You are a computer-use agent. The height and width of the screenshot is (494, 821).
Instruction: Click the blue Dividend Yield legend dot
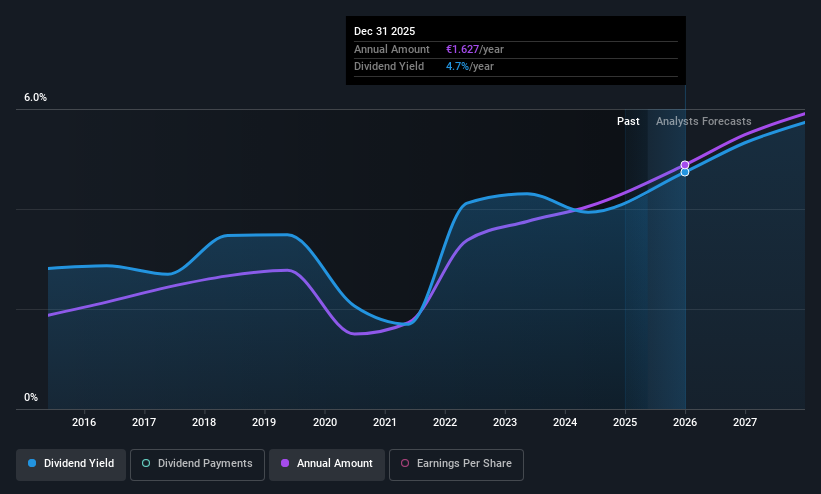click(32, 463)
